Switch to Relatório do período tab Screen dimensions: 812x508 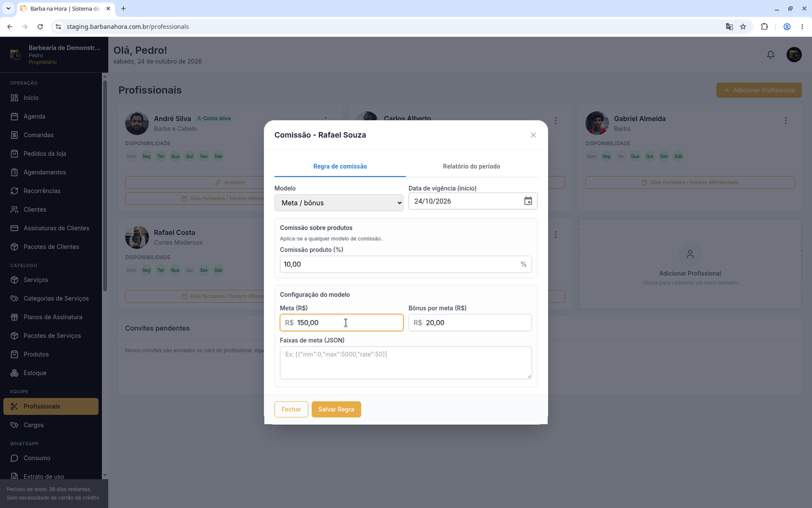click(471, 167)
